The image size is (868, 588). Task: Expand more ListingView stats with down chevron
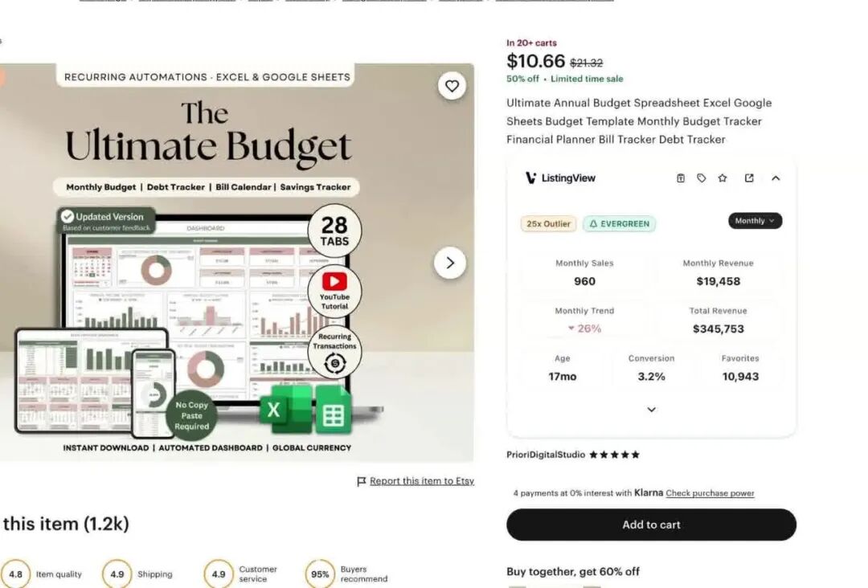(x=651, y=410)
